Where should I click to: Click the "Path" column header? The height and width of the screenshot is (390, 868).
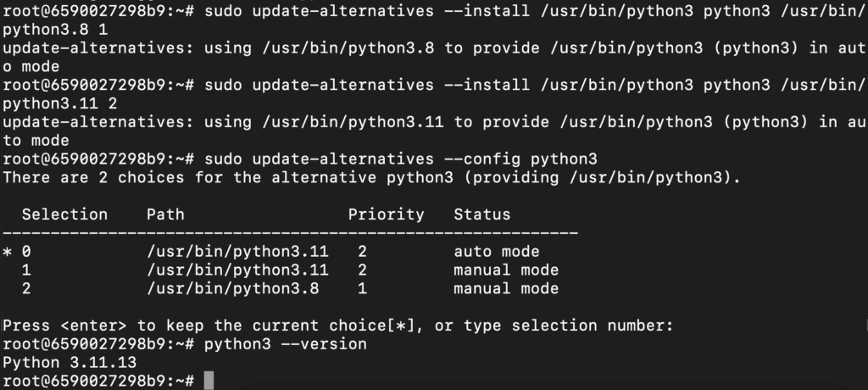point(165,214)
